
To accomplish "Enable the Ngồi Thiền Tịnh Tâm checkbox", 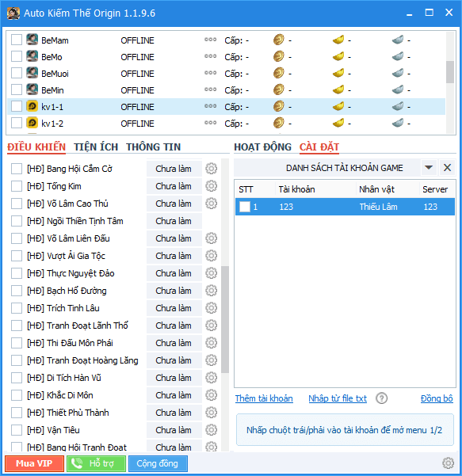I will point(17,221).
